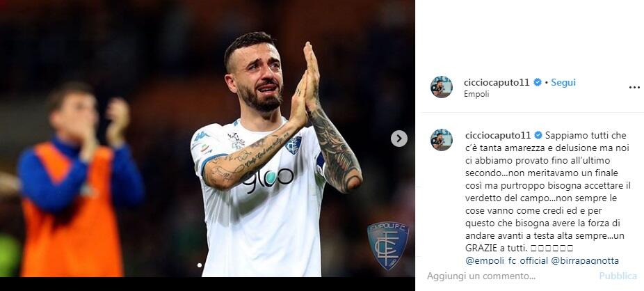Click the blurred person in orange vest

(78, 181)
